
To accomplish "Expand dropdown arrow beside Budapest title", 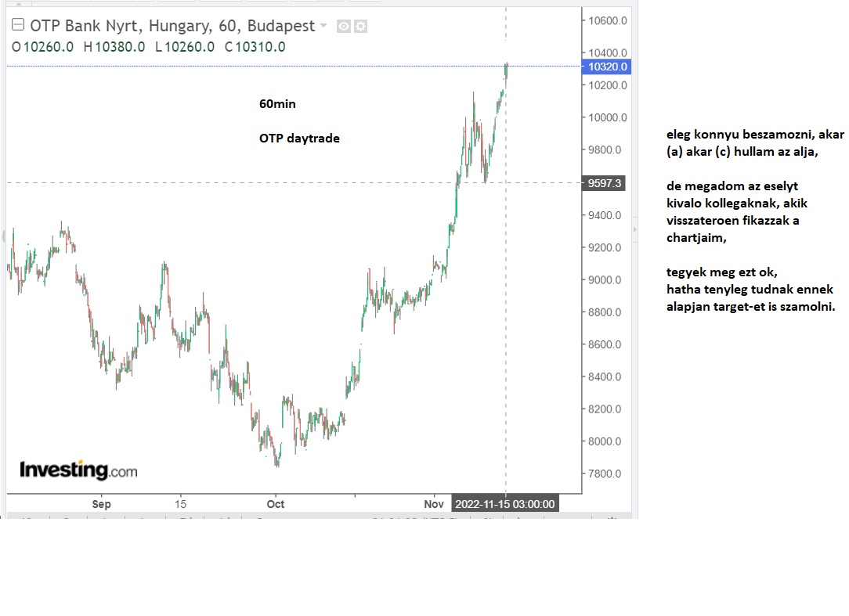I will click(322, 26).
